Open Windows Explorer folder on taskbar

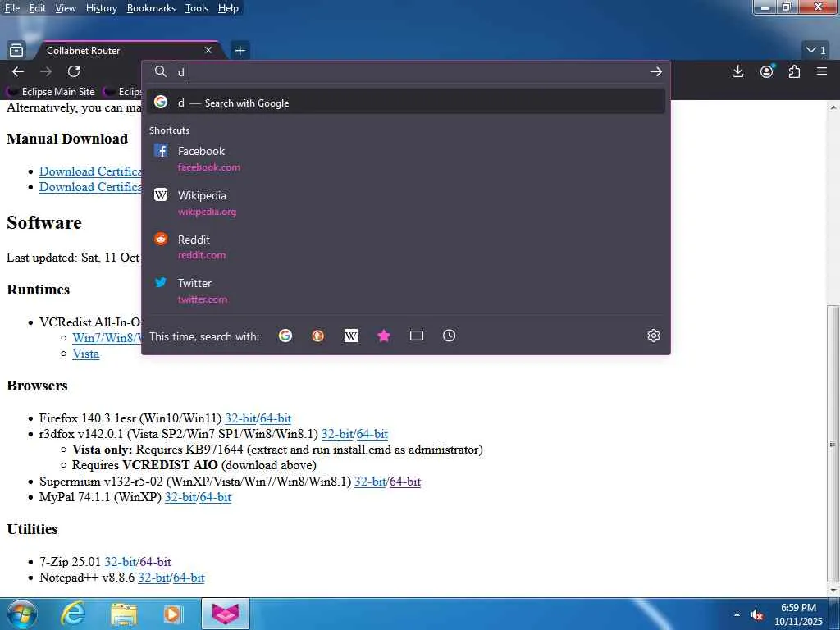tap(124, 614)
